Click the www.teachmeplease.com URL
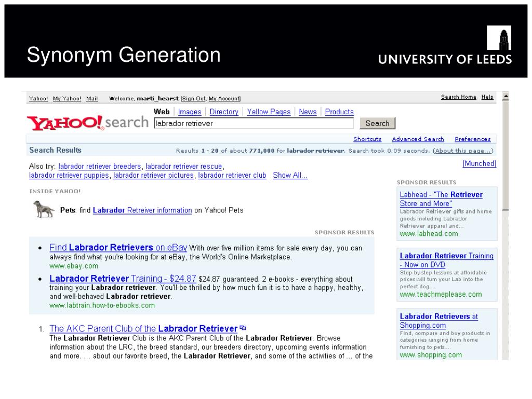Image resolution: width=532 pixels, height=399 pixels. pos(441,294)
